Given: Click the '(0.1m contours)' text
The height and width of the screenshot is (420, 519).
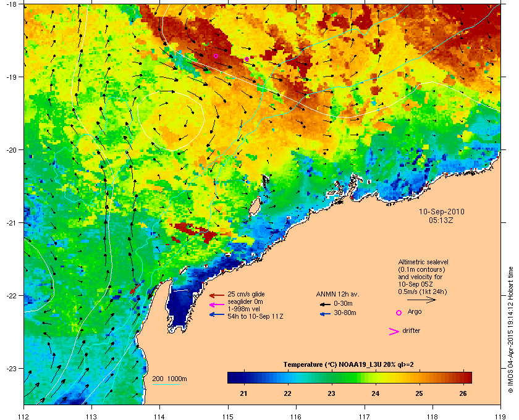Looking at the screenshot, I should click(x=421, y=269).
